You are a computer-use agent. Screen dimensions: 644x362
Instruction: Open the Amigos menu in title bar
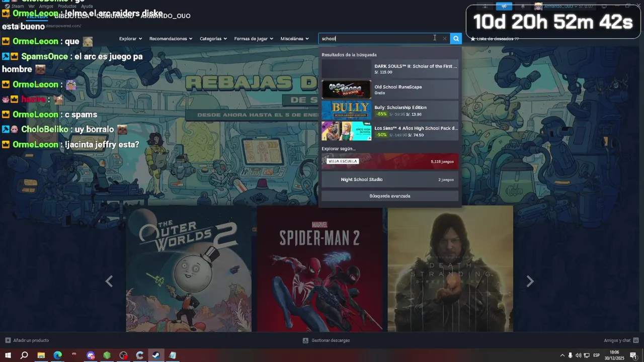(x=46, y=7)
